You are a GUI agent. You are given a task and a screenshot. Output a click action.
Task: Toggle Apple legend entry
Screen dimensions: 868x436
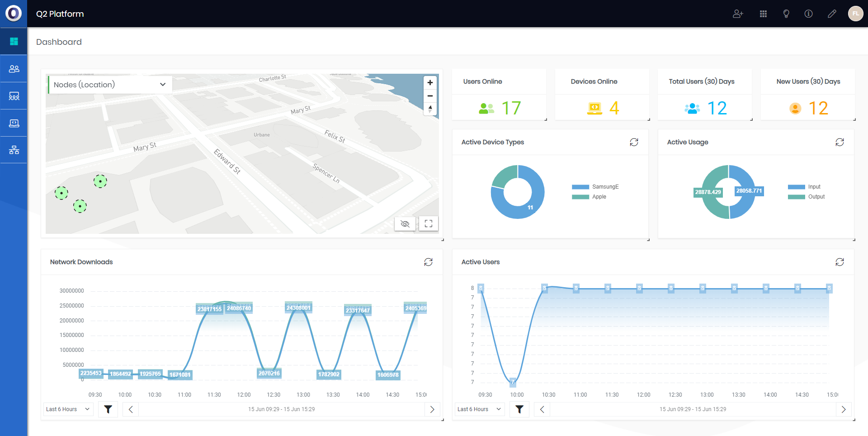(589, 197)
